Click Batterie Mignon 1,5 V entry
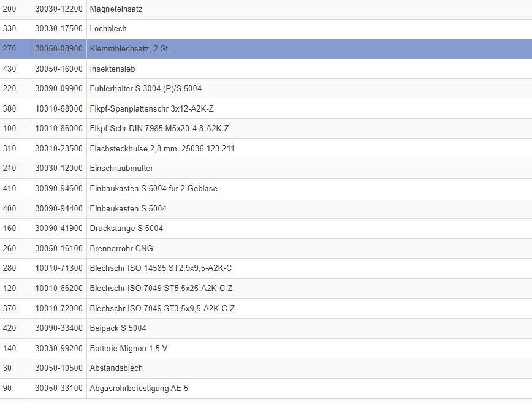The image size is (532, 402). (128, 348)
